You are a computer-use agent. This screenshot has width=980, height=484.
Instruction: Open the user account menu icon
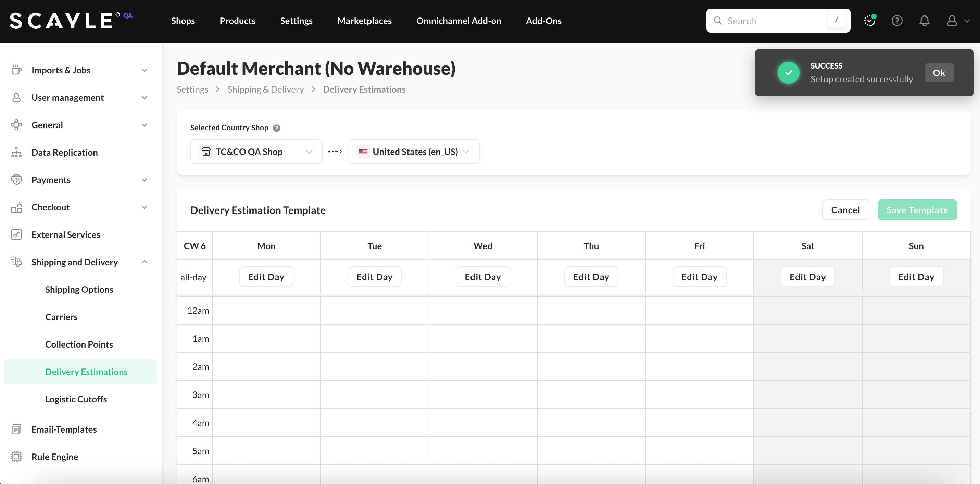tap(952, 21)
